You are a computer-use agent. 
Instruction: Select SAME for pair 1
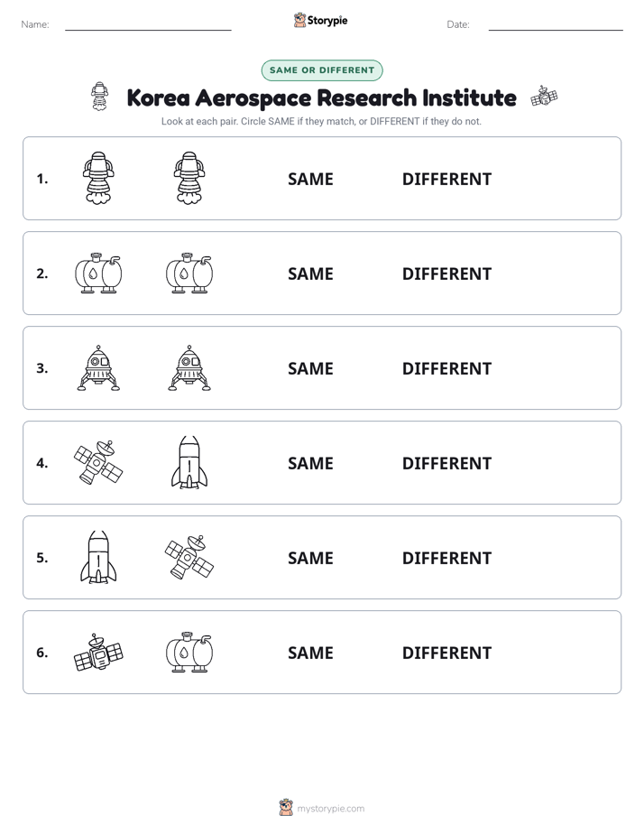coord(310,180)
